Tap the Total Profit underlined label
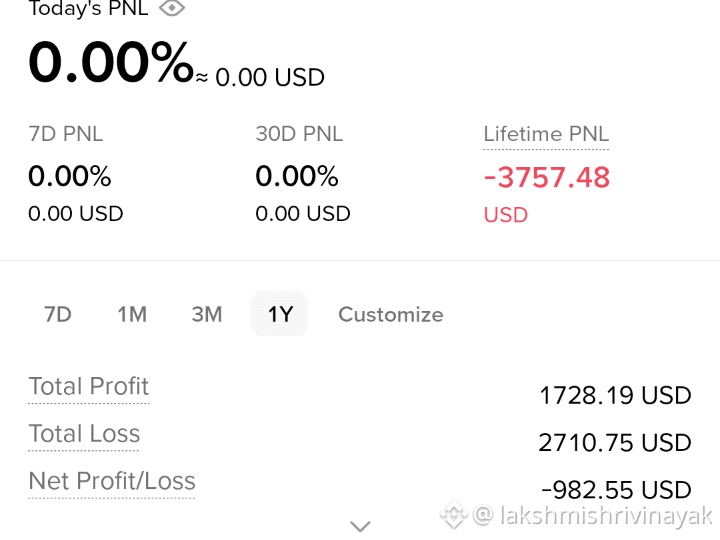Image resolution: width=720 pixels, height=540 pixels. point(89,387)
